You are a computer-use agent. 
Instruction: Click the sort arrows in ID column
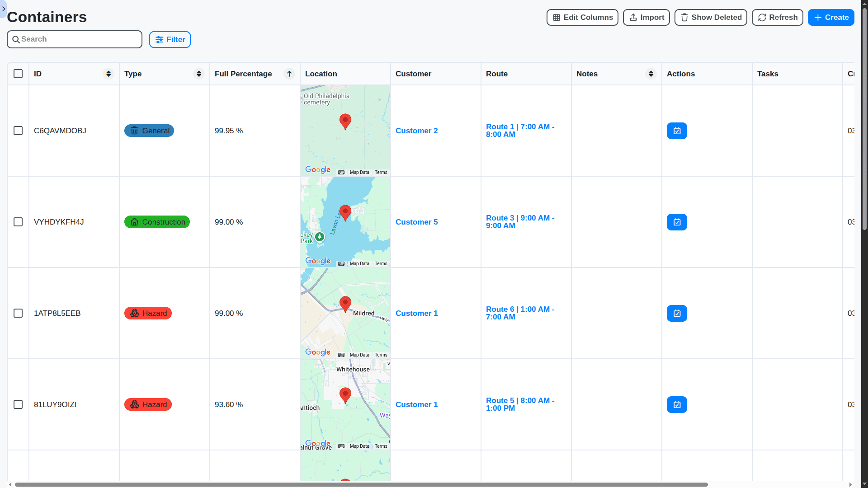click(x=108, y=74)
